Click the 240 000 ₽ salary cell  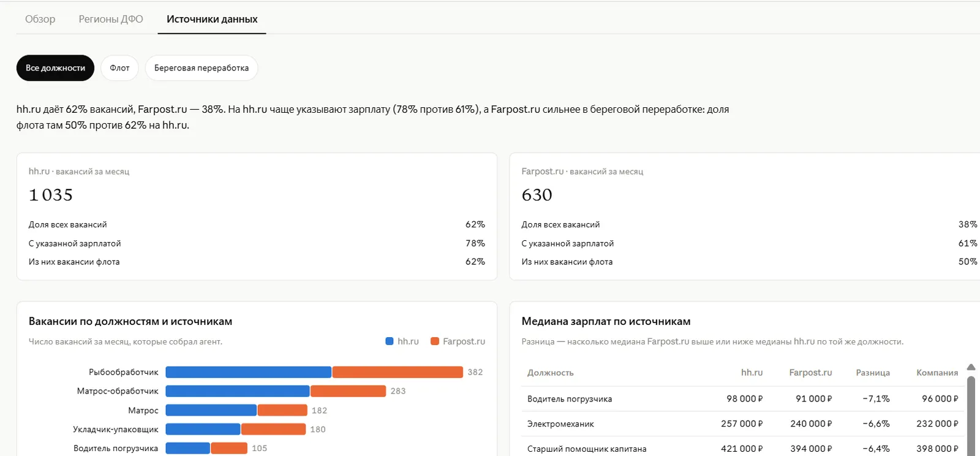(811, 424)
